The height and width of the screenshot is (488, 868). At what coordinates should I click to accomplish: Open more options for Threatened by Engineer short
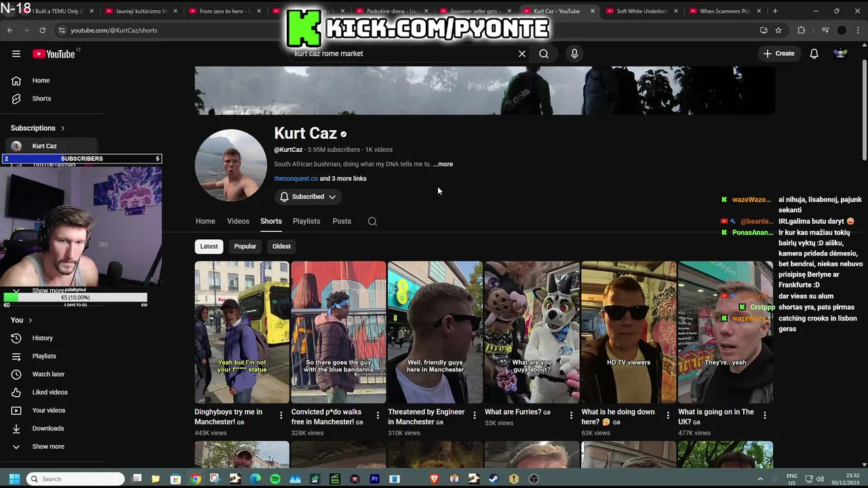[x=475, y=415]
